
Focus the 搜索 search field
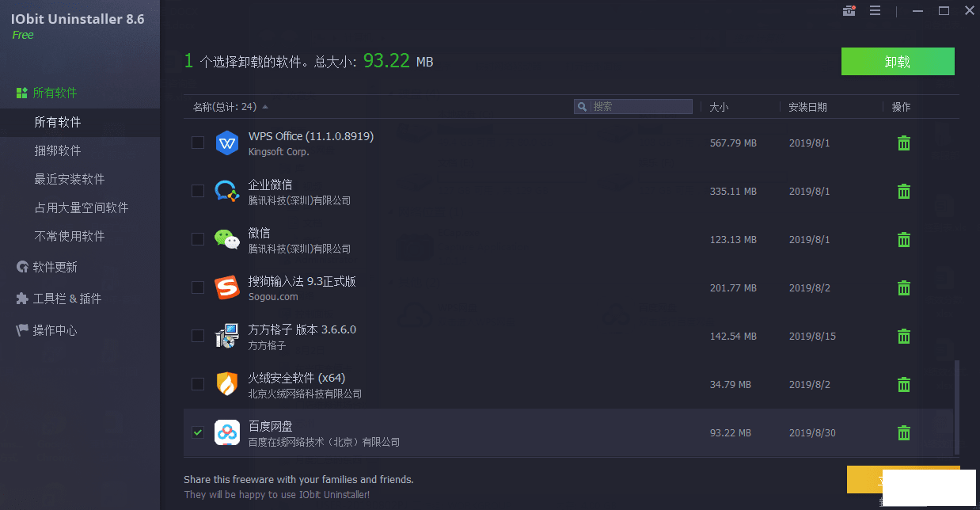tap(633, 107)
